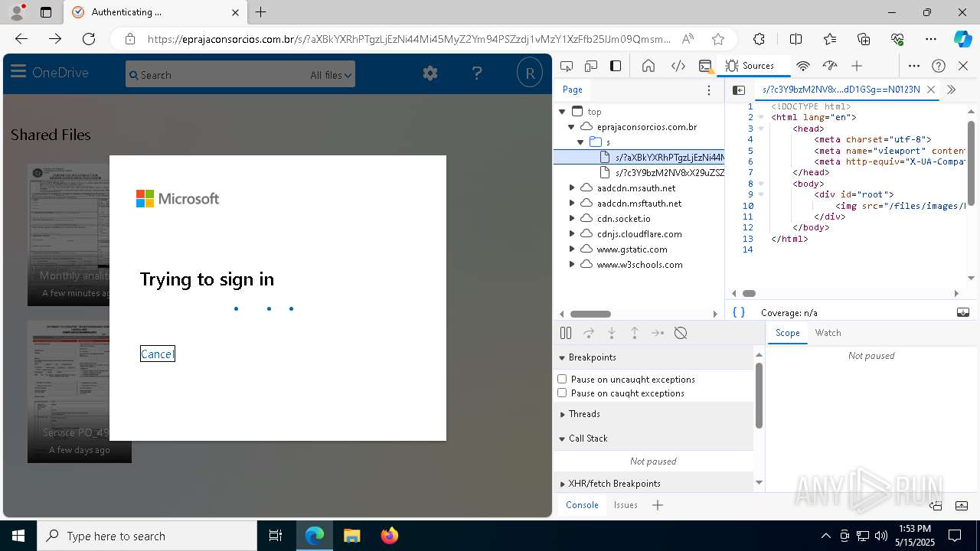Switch to the Scope tab
Viewport: 980px width, 551px height.
click(x=787, y=333)
